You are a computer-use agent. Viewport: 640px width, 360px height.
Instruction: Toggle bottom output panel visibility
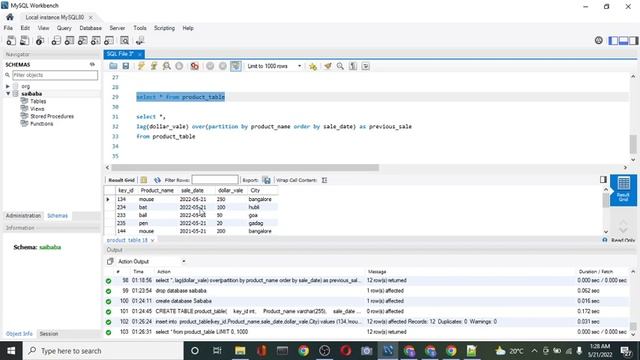(x=623, y=40)
